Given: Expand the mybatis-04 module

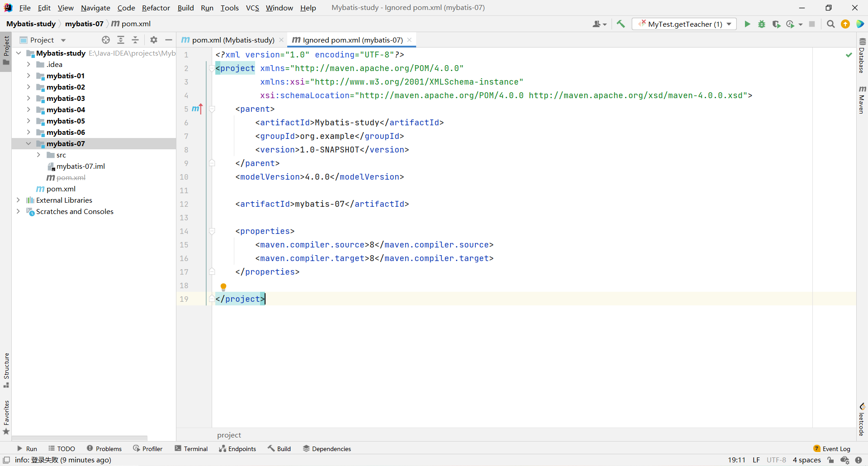Looking at the screenshot, I should point(28,109).
